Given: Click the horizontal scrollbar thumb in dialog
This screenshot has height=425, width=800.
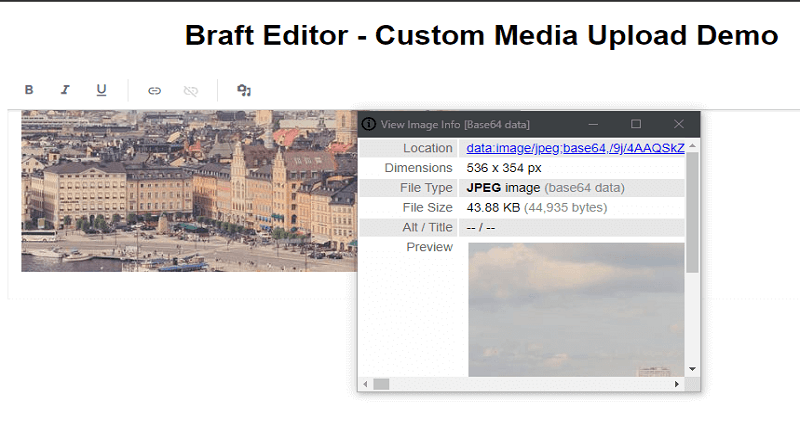Looking at the screenshot, I should tap(381, 384).
